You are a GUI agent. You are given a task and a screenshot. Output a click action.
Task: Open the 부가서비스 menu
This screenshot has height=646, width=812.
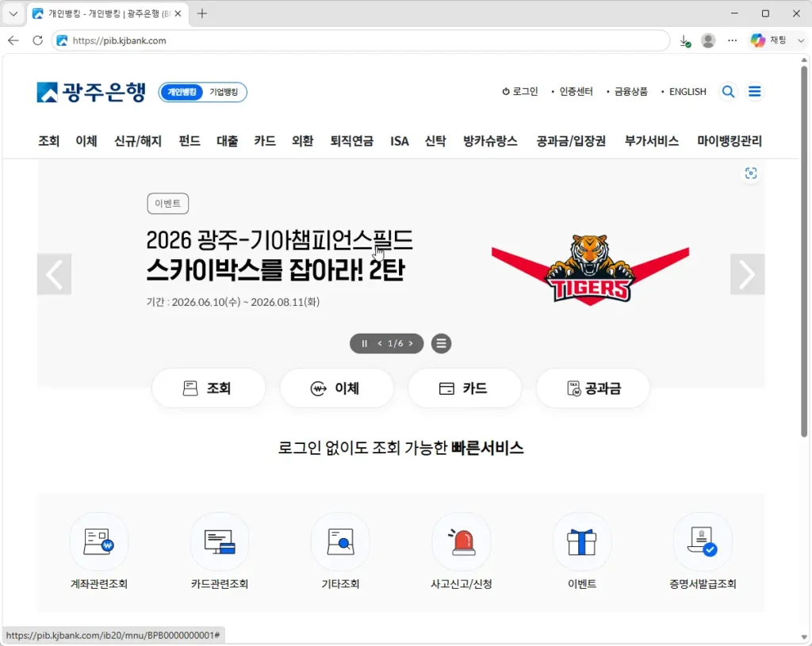click(652, 141)
